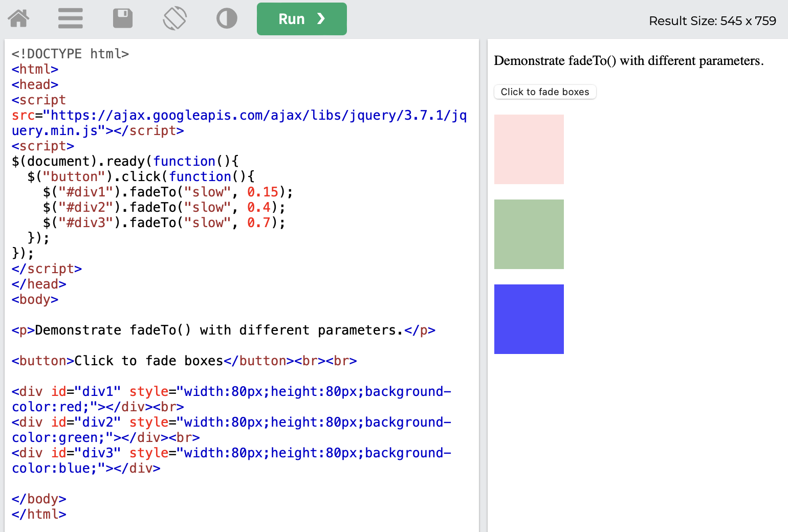Click the closing </body> tag
788x532 pixels.
click(39, 499)
